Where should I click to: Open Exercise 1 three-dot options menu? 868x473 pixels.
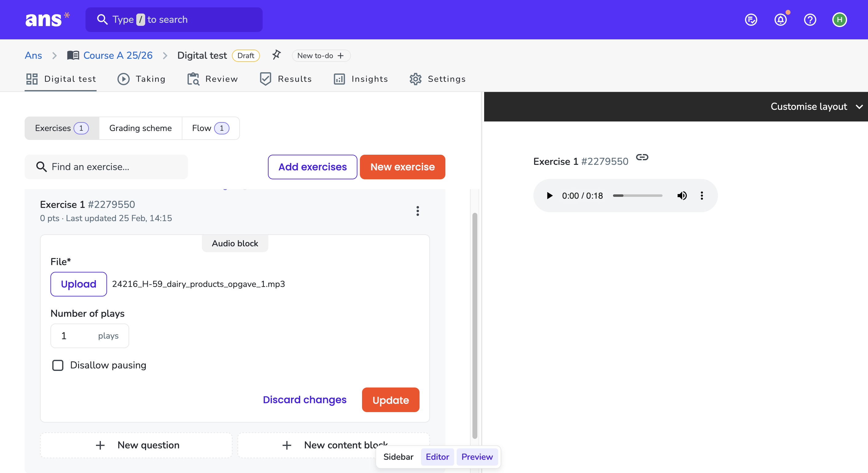(417, 211)
